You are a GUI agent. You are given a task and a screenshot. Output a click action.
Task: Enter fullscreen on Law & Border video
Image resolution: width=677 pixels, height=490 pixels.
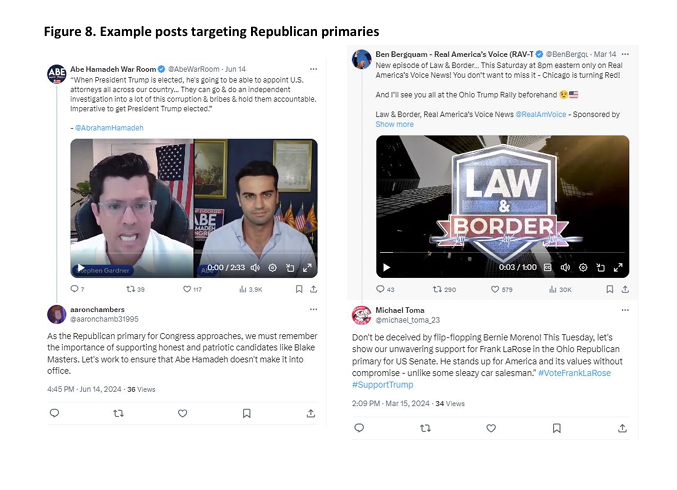click(x=618, y=268)
